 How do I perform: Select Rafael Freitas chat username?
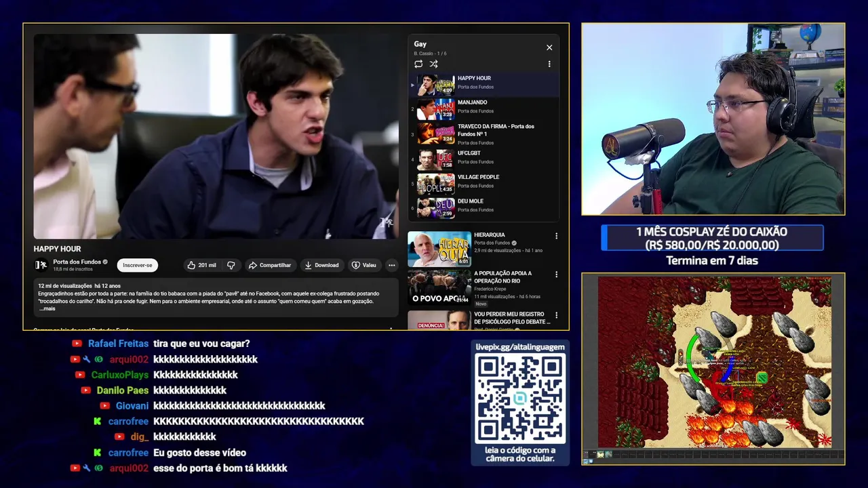(118, 344)
